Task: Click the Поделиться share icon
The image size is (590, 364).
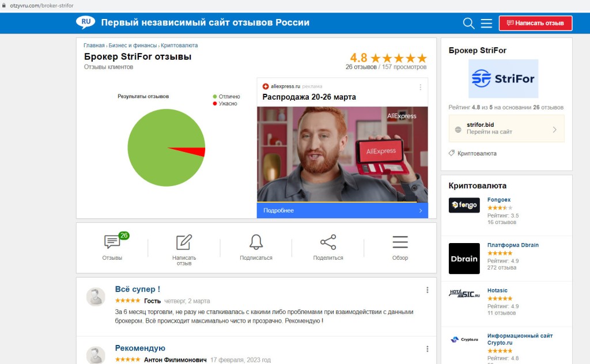Action: tap(328, 242)
